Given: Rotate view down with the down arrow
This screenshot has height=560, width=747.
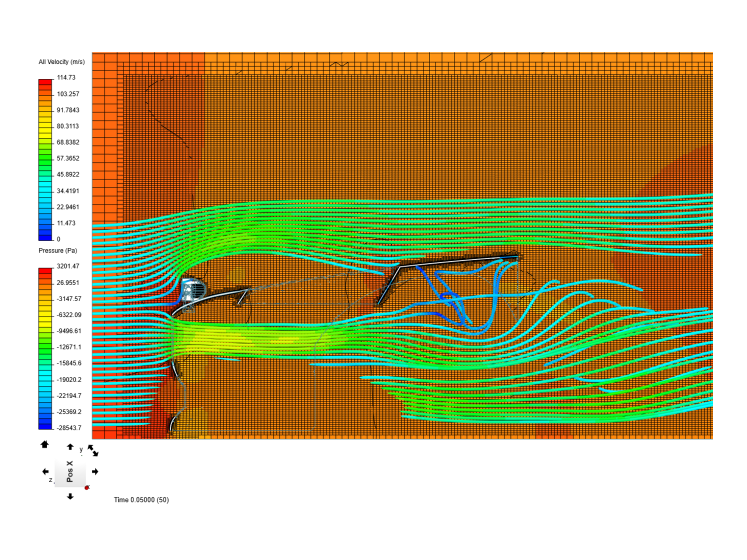Looking at the screenshot, I should [70, 496].
